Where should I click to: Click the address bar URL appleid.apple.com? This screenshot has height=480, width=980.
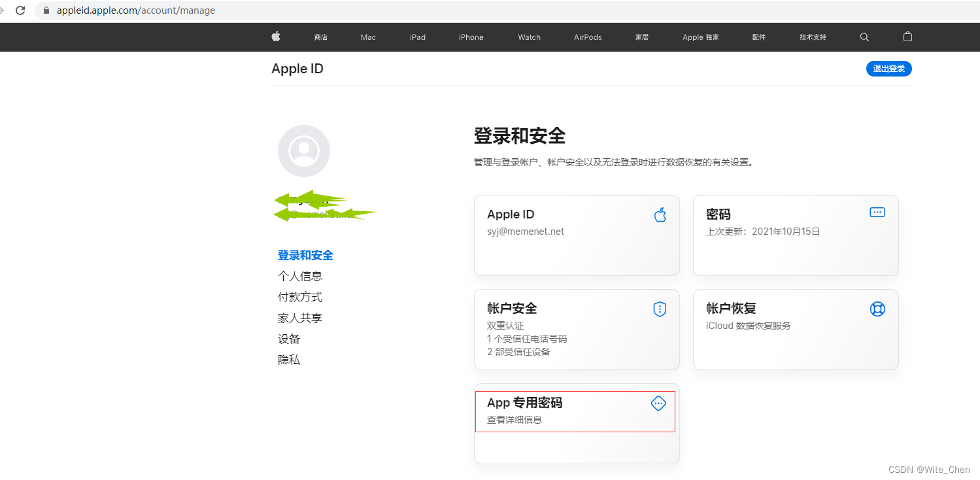136,10
